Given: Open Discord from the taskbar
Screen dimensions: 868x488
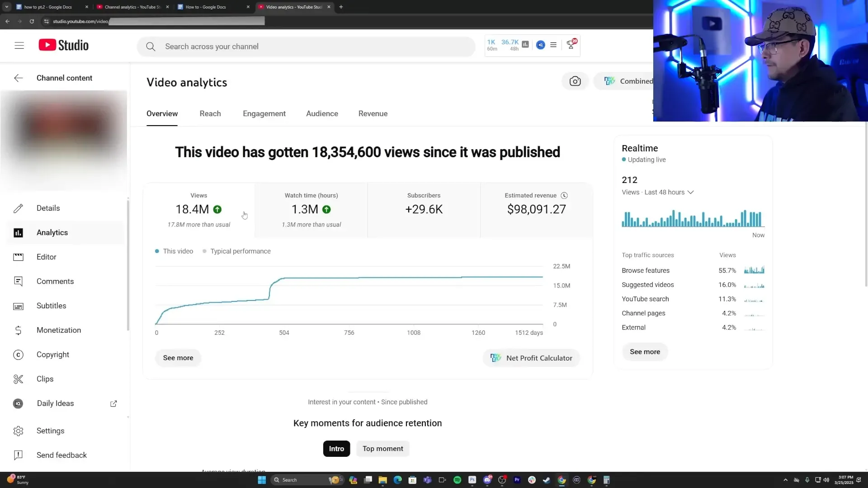Looking at the screenshot, I should tap(487, 480).
